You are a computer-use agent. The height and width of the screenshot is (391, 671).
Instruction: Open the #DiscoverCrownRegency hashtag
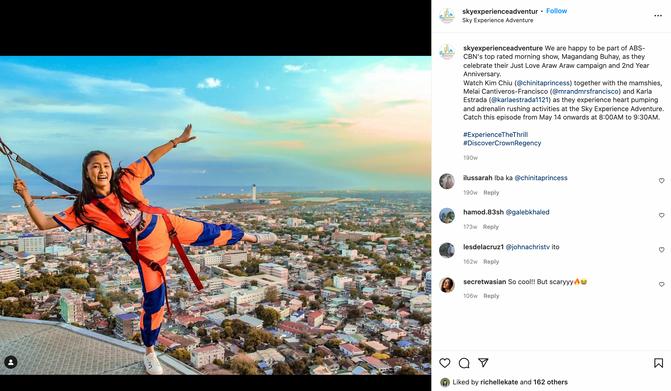tap(502, 143)
